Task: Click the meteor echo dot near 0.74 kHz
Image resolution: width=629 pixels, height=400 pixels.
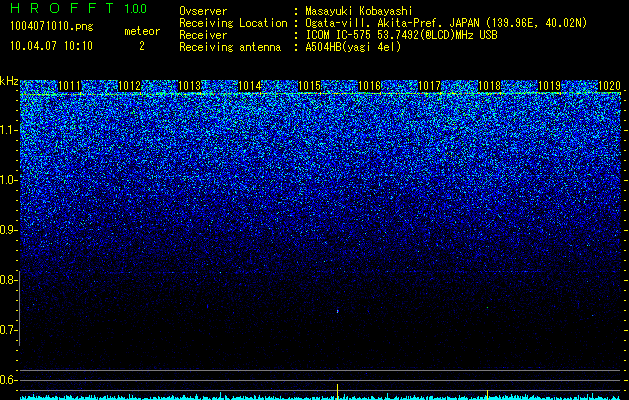Action: point(337,311)
